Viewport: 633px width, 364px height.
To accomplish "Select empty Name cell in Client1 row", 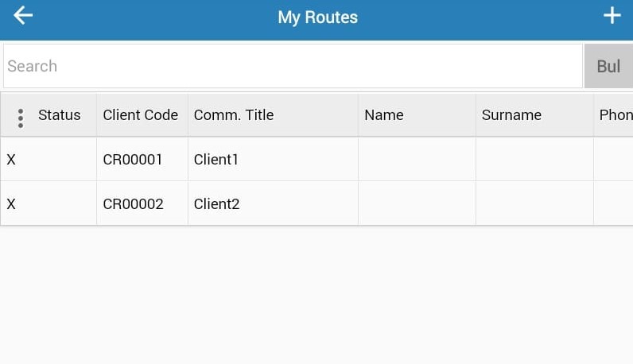I will (417, 160).
